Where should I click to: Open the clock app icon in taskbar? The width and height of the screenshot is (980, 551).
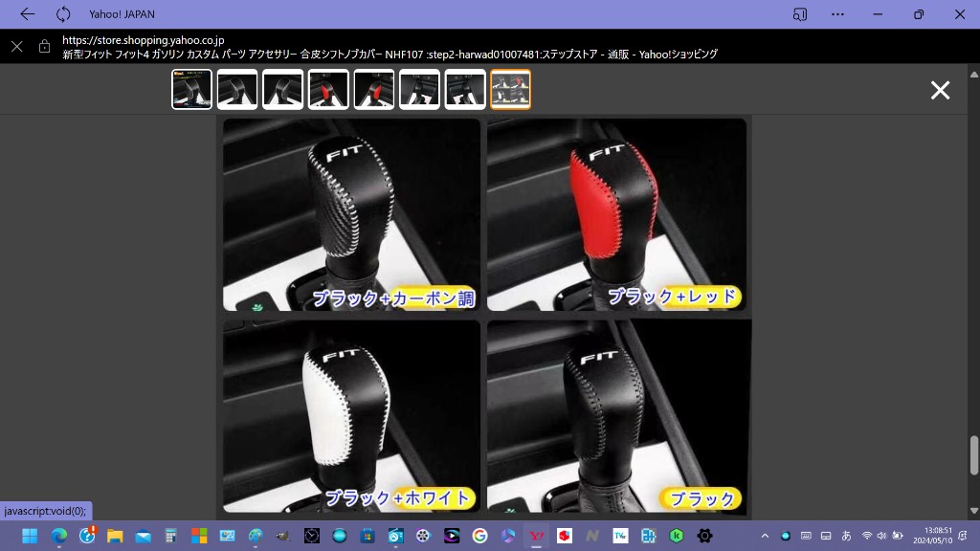(x=311, y=536)
